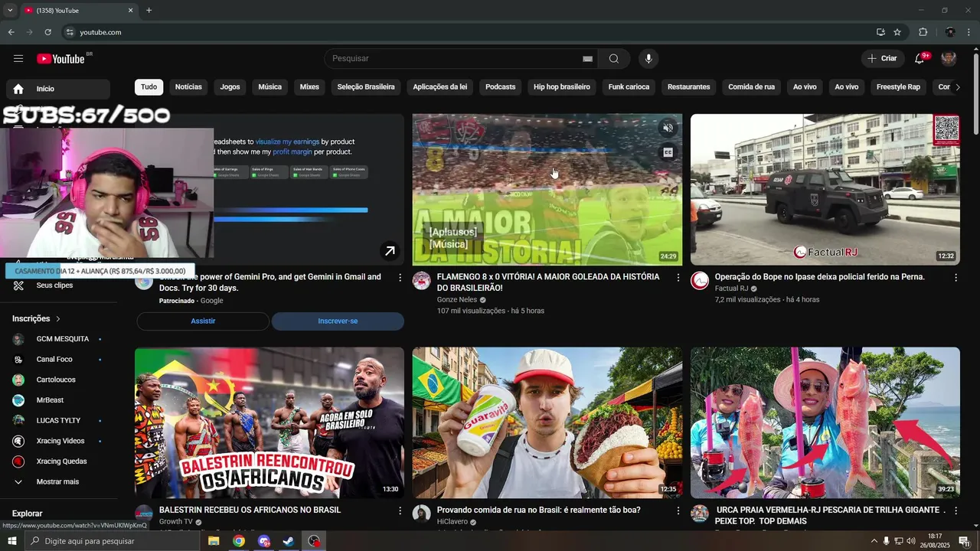This screenshot has width=980, height=551.
Task: Open the Flamengo 8 x 0 video options menu
Action: [678, 277]
